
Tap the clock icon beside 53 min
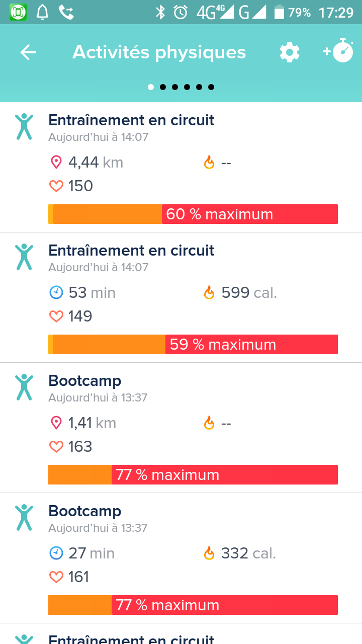tap(56, 292)
